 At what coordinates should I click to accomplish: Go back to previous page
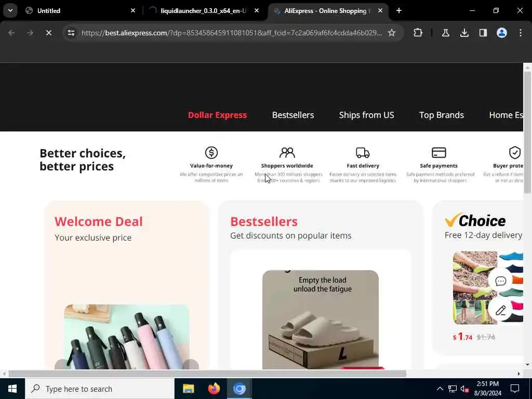[x=11, y=33]
